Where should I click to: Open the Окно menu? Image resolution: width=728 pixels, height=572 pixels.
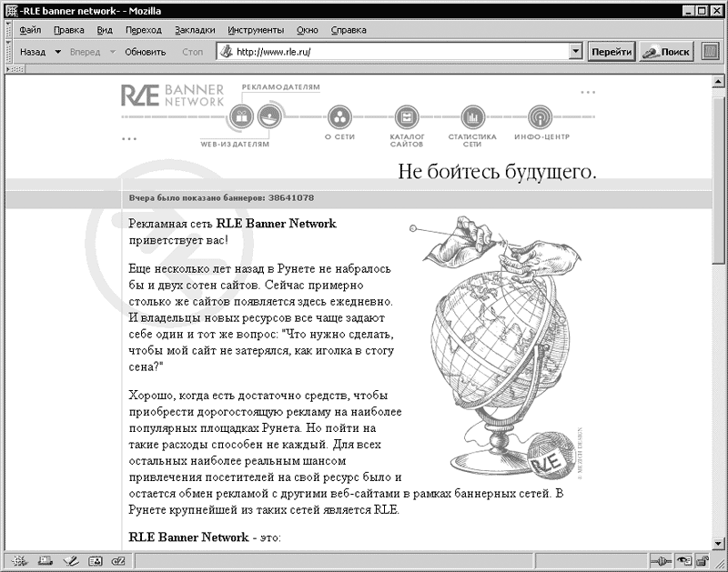pos(308,30)
